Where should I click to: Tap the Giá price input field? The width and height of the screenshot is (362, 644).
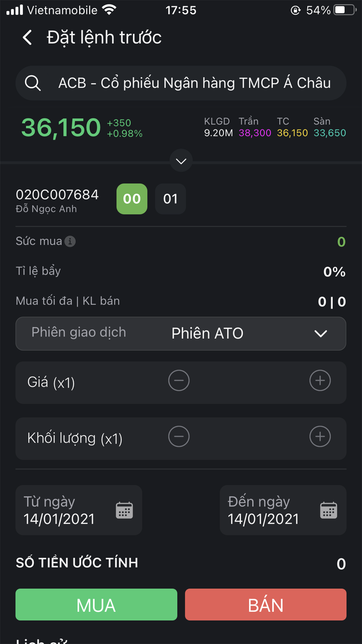(x=249, y=382)
